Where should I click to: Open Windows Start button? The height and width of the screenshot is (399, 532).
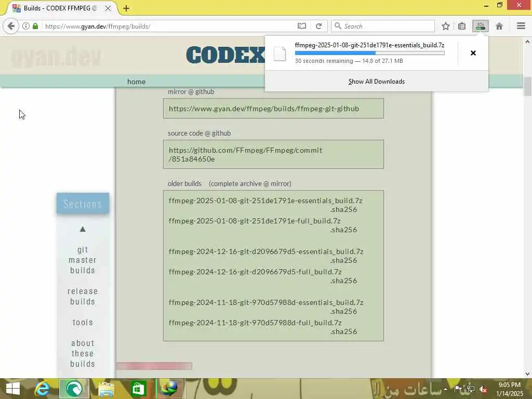click(x=13, y=389)
